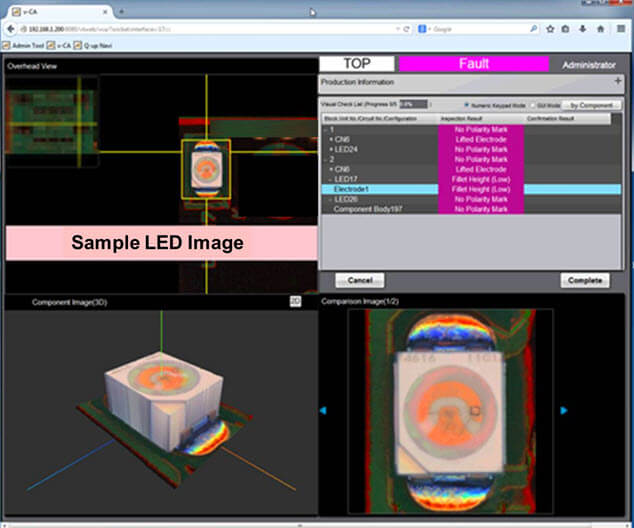634x528 pixels.
Task: Click the bookmark star icon in toolbar
Action: coord(548,30)
